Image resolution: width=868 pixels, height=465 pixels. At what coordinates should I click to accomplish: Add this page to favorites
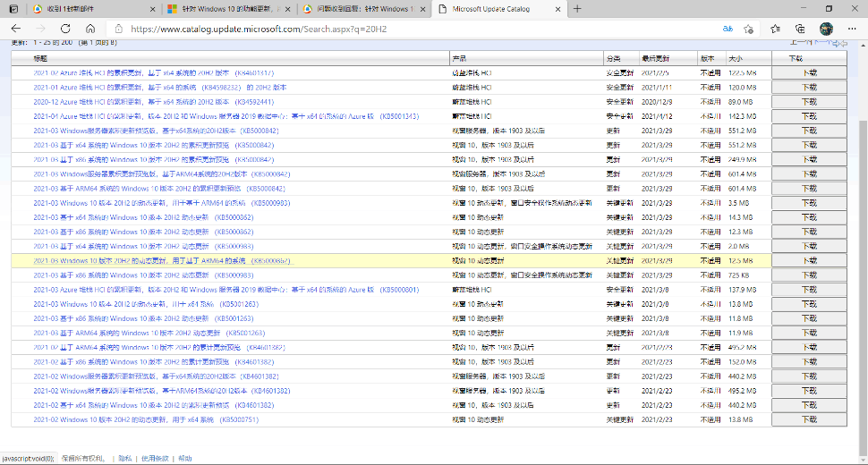point(748,29)
